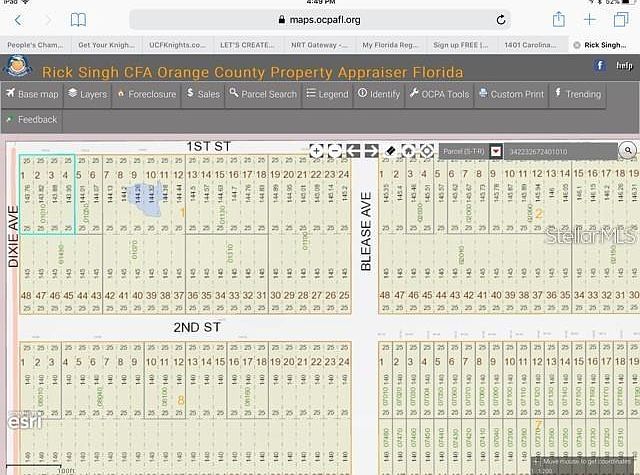This screenshot has width=640, height=475.
Task: Open the Parcel search type dropdown arrow
Action: (496, 151)
